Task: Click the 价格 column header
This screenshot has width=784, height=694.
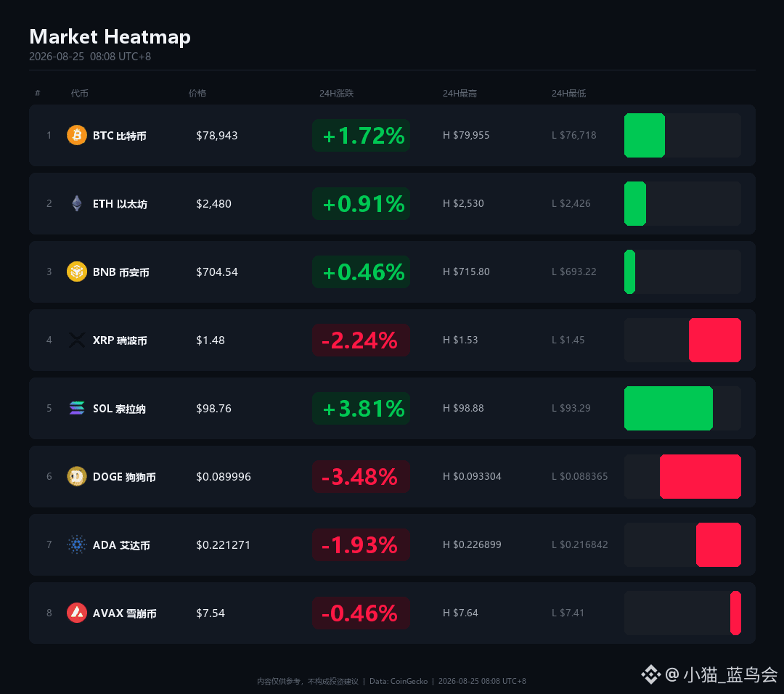Action: tap(197, 94)
